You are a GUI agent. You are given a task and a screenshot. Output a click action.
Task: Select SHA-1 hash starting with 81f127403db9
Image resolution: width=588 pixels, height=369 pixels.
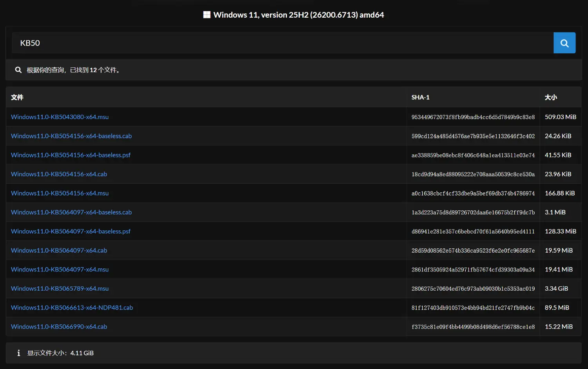pos(473,307)
